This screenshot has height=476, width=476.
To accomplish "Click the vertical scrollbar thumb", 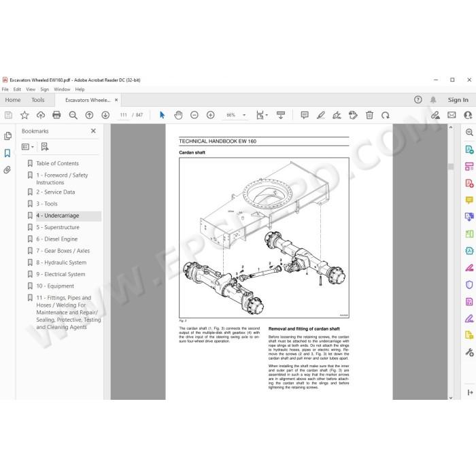I will (451, 167).
